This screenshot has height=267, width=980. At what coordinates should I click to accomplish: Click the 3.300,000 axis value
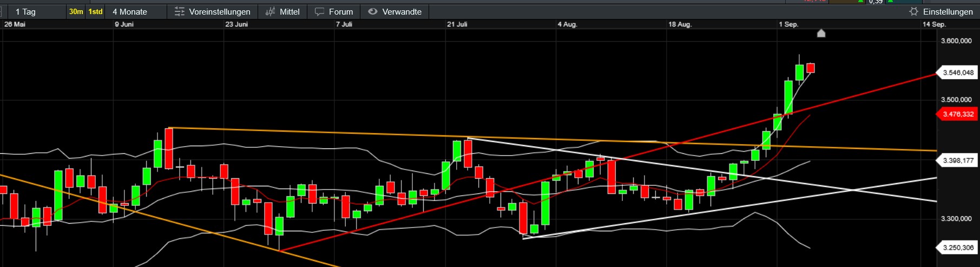point(956,219)
